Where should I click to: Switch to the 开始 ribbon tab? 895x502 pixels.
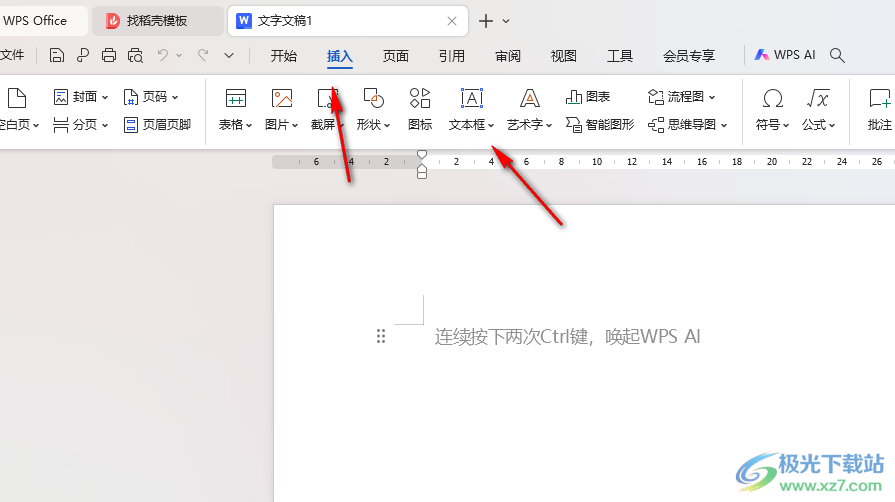pyautogui.click(x=284, y=56)
